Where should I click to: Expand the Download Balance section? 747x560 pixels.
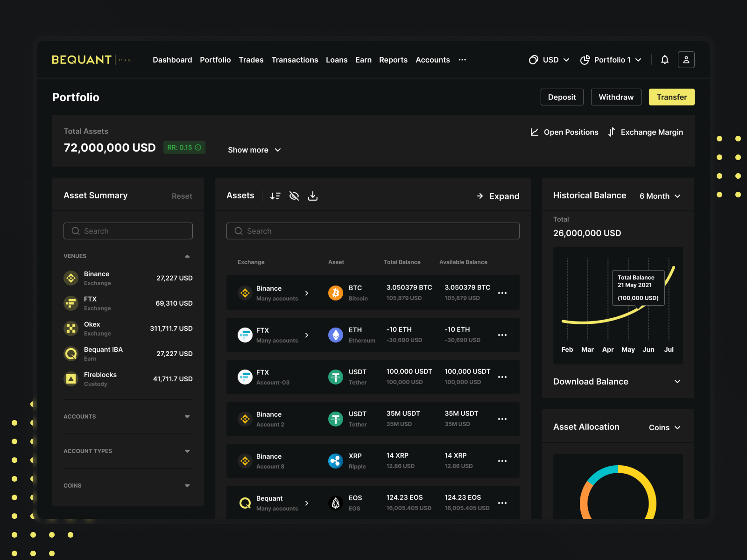point(677,382)
